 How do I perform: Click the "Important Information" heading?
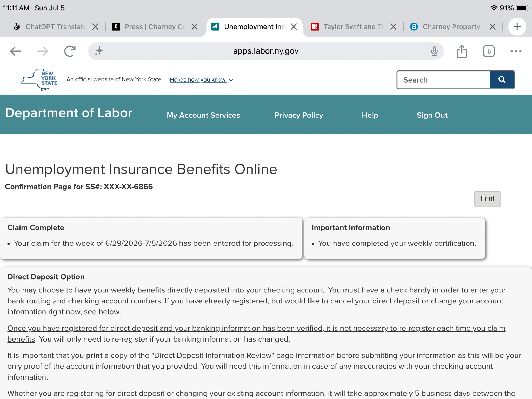(x=350, y=228)
